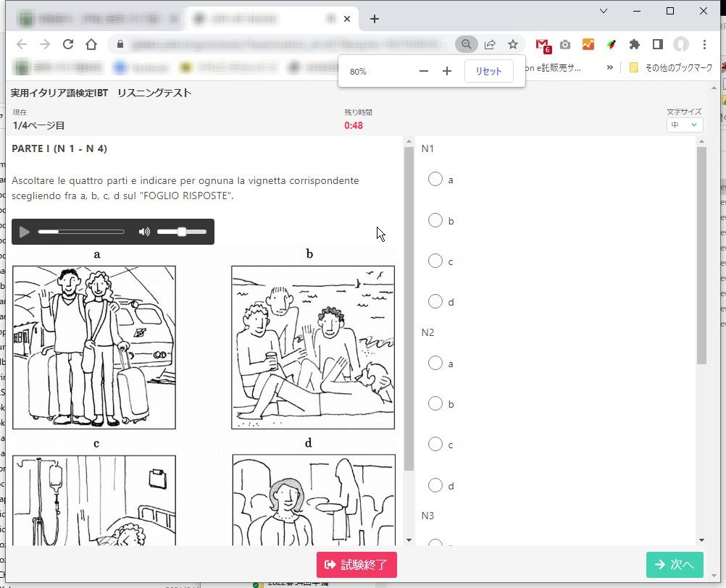Screen dimensions: 726x588
Task: Click zoom magnifier icon in address bar
Action: (467, 44)
